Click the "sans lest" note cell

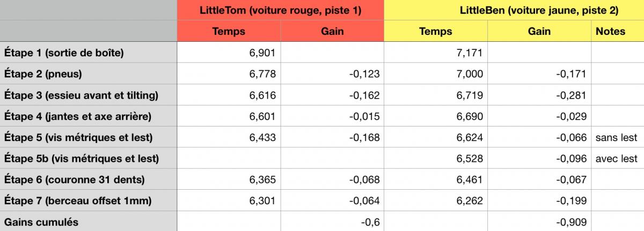coord(616,137)
